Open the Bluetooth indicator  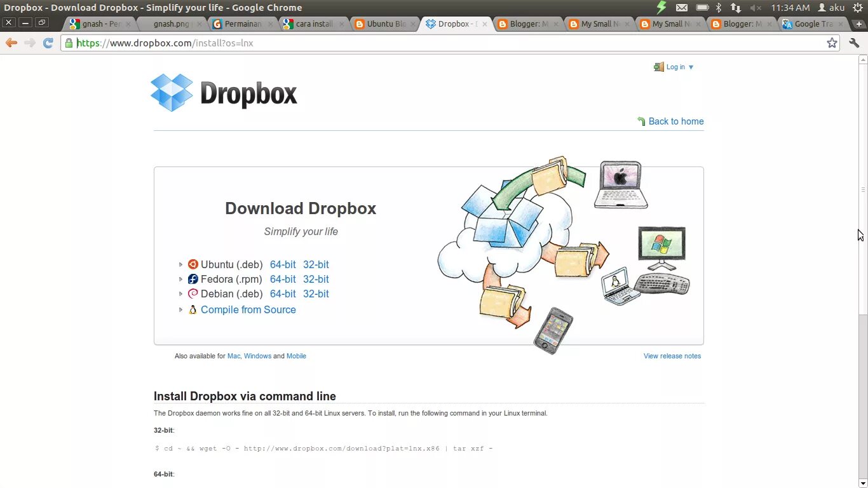(x=719, y=8)
